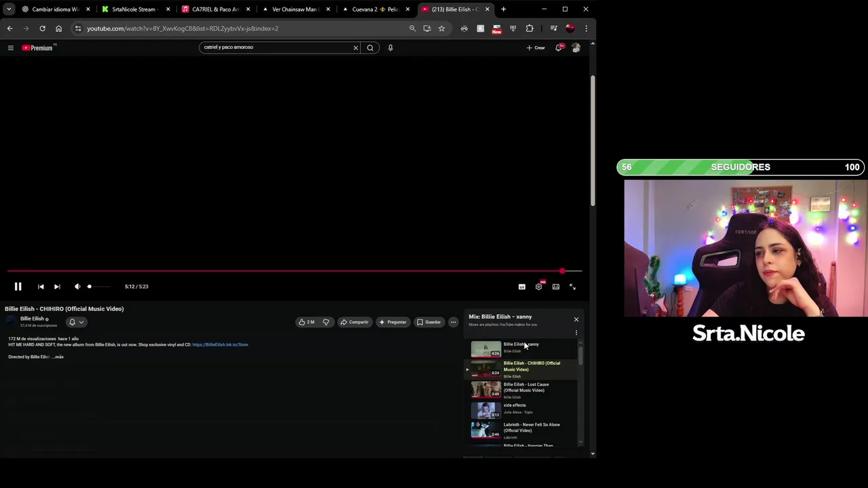Open the Billie Eilish channel name
Image resolution: width=868 pixels, height=488 pixels.
pos(32,319)
